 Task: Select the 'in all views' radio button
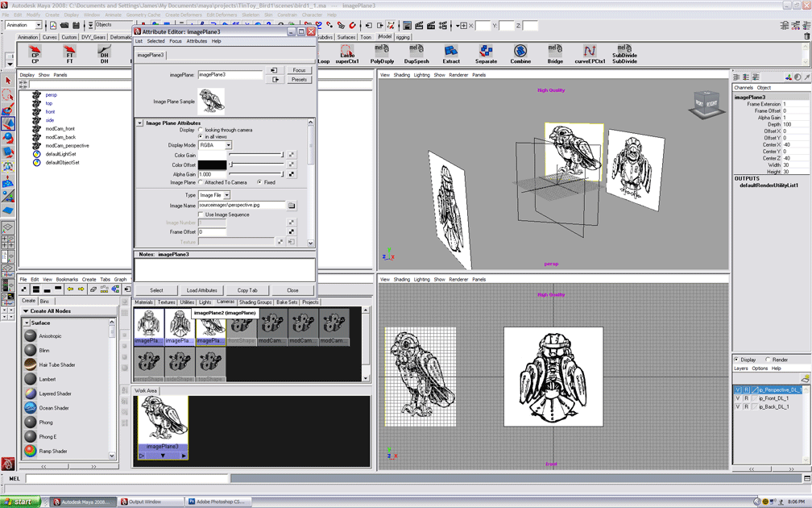(201, 136)
